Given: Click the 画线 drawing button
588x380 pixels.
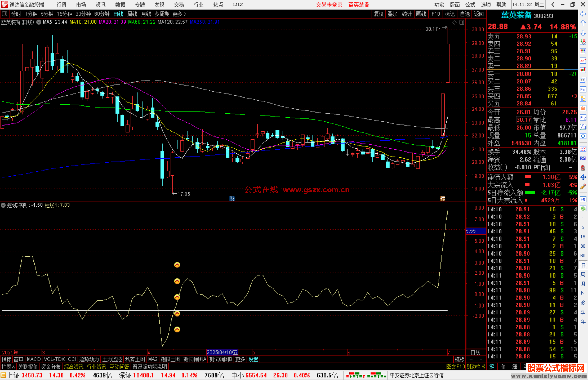Looking at the screenshot, I should [x=421, y=14].
